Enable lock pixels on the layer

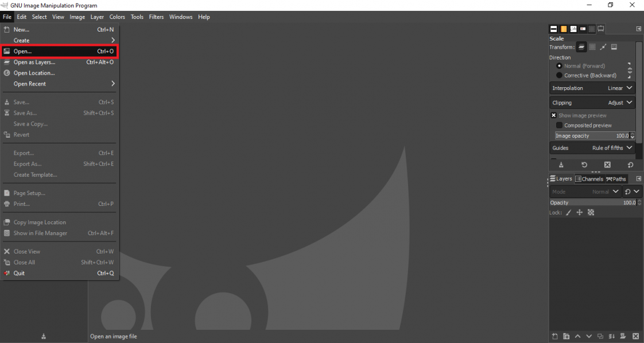pos(568,212)
